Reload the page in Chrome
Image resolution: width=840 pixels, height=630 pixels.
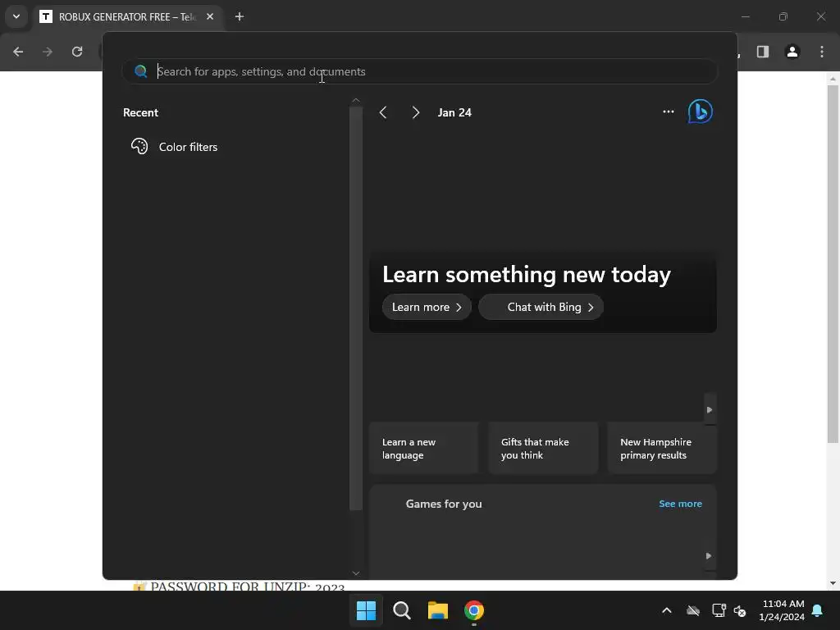[77, 52]
